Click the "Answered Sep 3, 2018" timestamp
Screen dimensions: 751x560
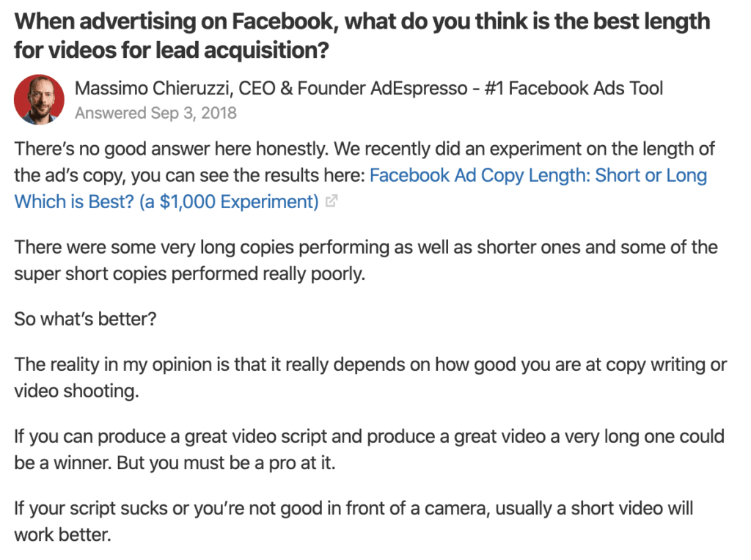[155, 113]
